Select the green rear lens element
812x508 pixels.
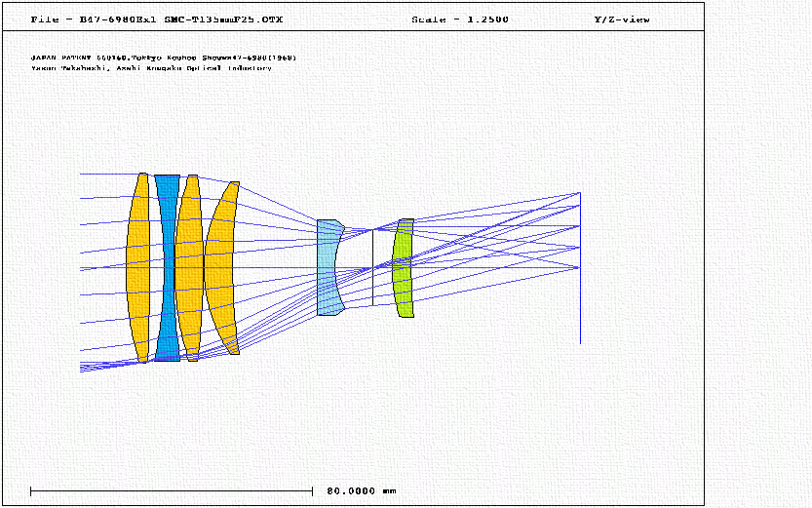click(403, 268)
